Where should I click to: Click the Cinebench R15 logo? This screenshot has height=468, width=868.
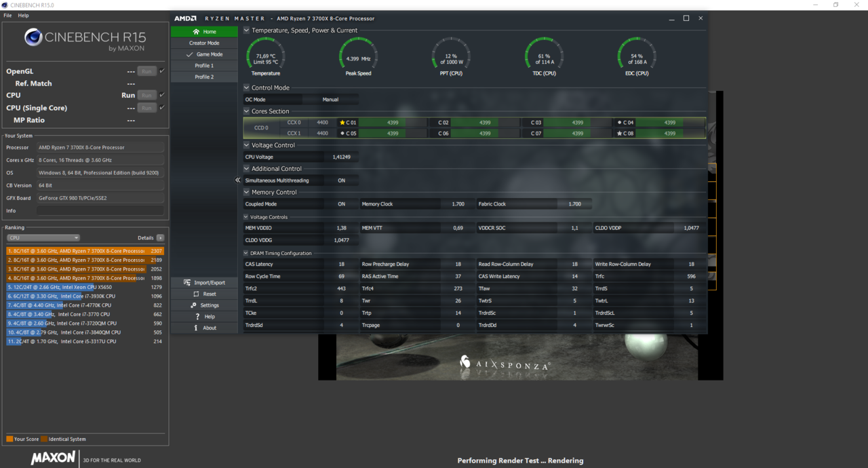pyautogui.click(x=85, y=38)
